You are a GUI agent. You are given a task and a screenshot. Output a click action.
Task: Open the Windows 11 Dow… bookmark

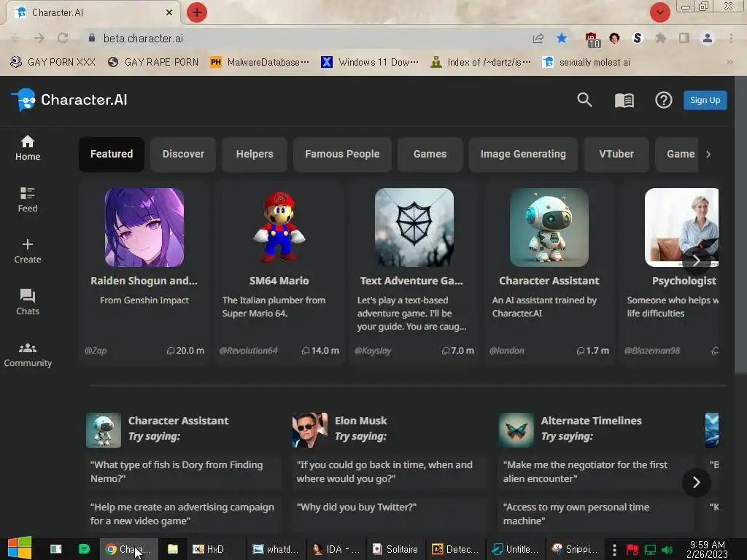370,62
